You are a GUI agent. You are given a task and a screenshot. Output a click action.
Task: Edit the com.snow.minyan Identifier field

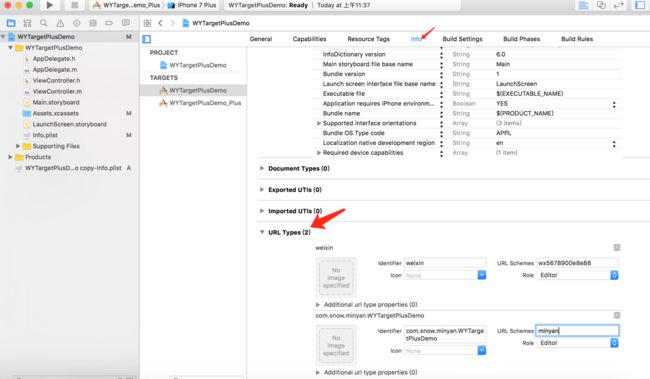[445, 335]
